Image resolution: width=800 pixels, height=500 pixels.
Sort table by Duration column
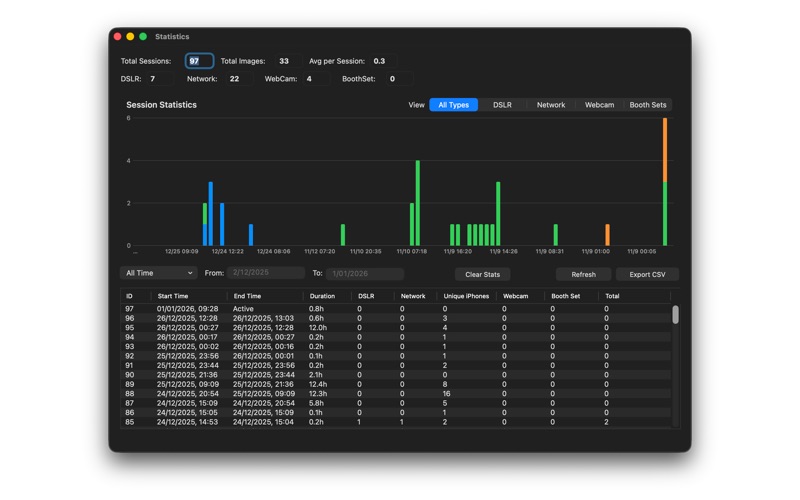[327, 296]
